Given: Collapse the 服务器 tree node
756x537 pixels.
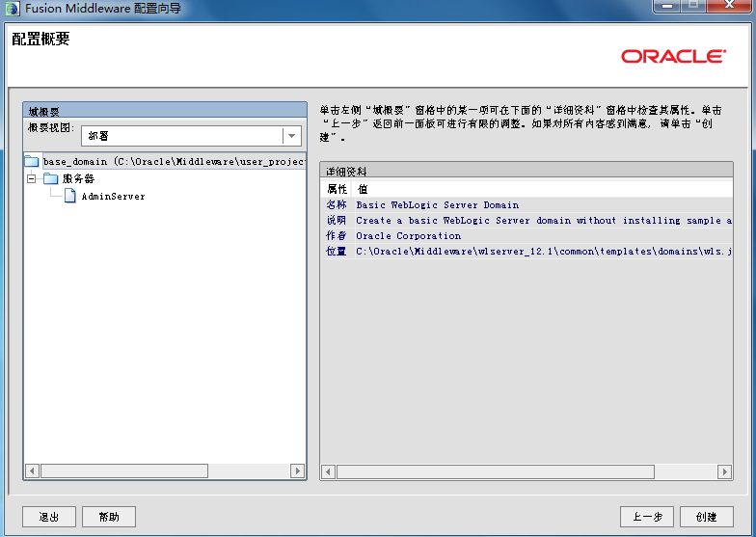Looking at the screenshot, I should 31,179.
